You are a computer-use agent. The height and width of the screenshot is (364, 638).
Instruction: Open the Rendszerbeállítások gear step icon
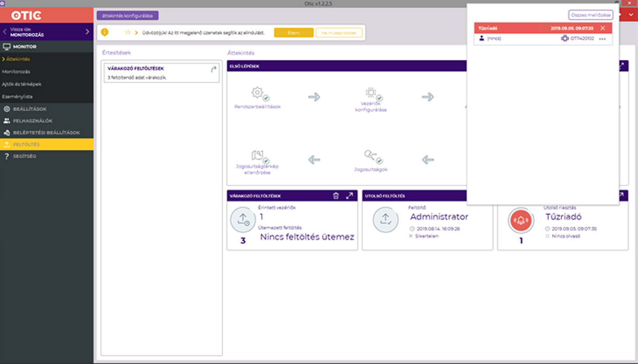click(257, 93)
